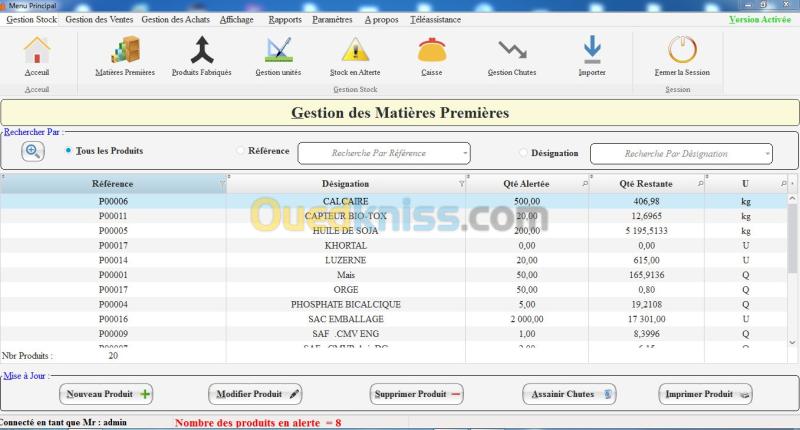Viewport: 800px width, 430px height.
Task: Click Version Activée status text
Action: pyautogui.click(x=760, y=19)
